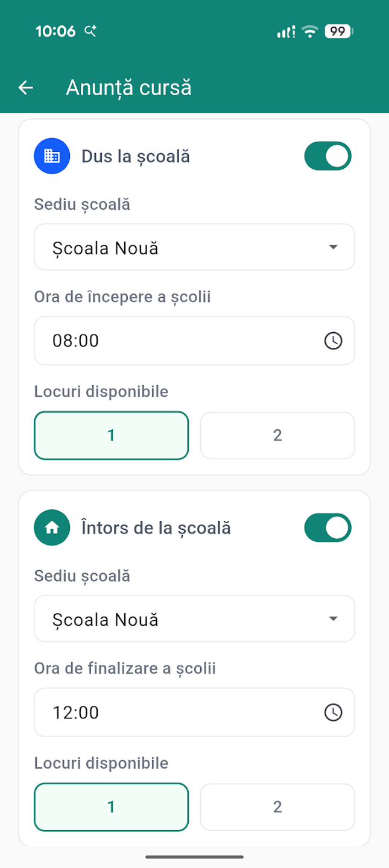389x868 pixels.
Task: Tap the back arrow in header
Action: pos(25,88)
